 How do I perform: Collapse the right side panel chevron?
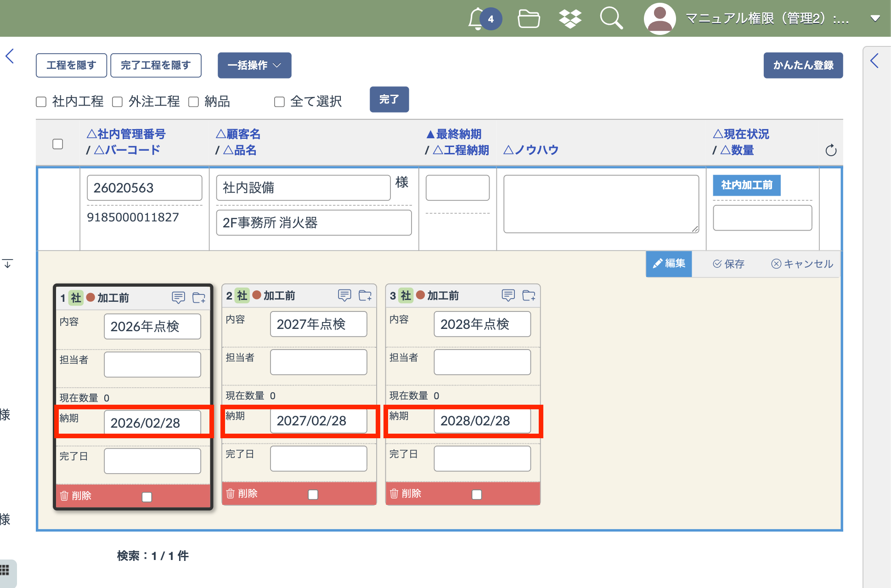[x=875, y=61]
